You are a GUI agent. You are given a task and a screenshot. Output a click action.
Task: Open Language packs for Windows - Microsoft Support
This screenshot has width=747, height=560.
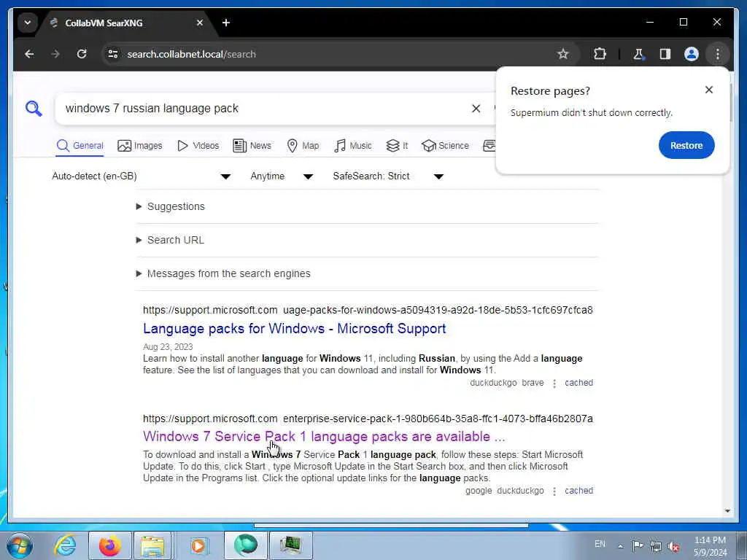[x=295, y=329]
